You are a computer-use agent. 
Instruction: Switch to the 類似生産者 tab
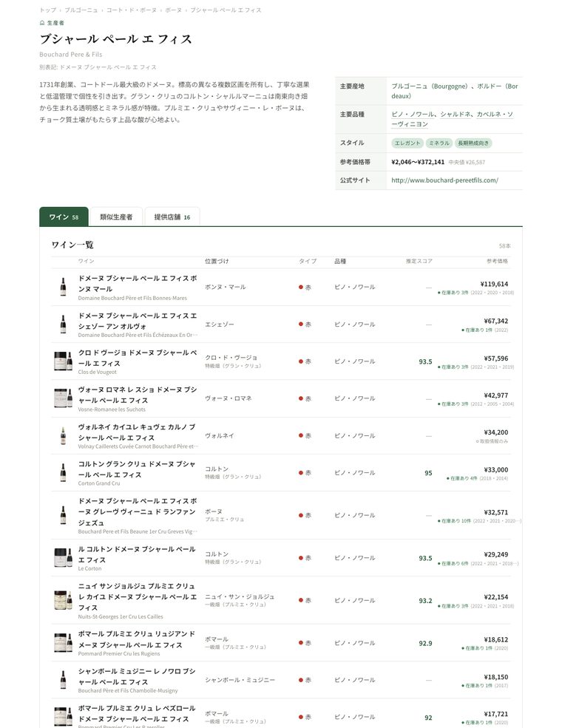(116, 217)
